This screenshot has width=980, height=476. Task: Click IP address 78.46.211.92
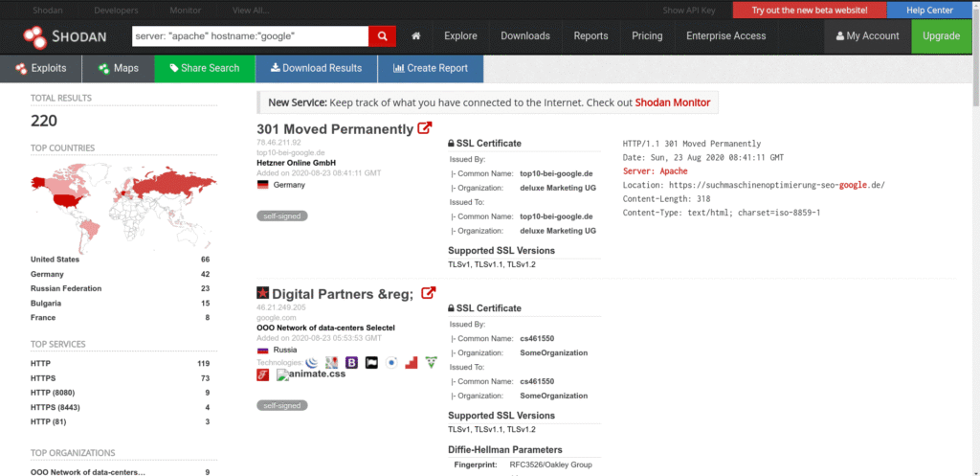coord(278,143)
